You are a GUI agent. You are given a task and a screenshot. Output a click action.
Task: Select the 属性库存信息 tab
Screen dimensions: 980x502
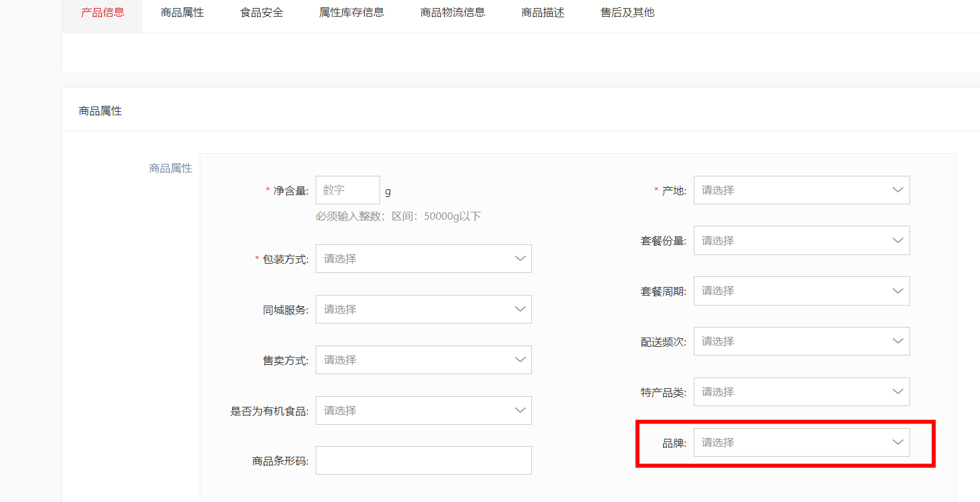point(352,13)
